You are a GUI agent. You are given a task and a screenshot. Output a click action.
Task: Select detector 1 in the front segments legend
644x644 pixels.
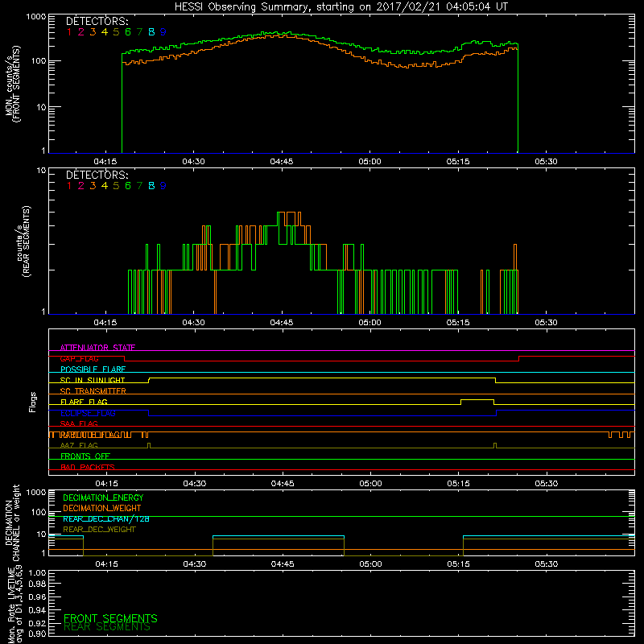click(x=69, y=32)
